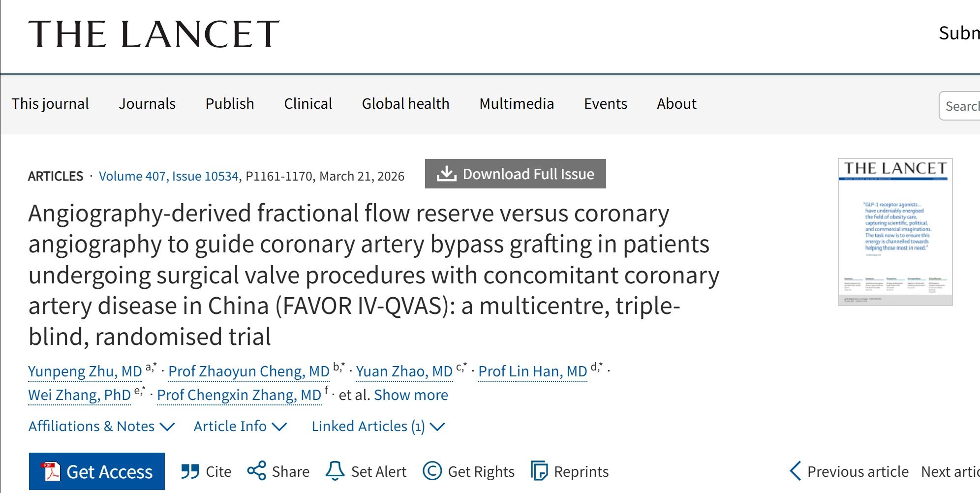980x493 pixels.
Task: Click the download icon for full issue
Action: [447, 174]
